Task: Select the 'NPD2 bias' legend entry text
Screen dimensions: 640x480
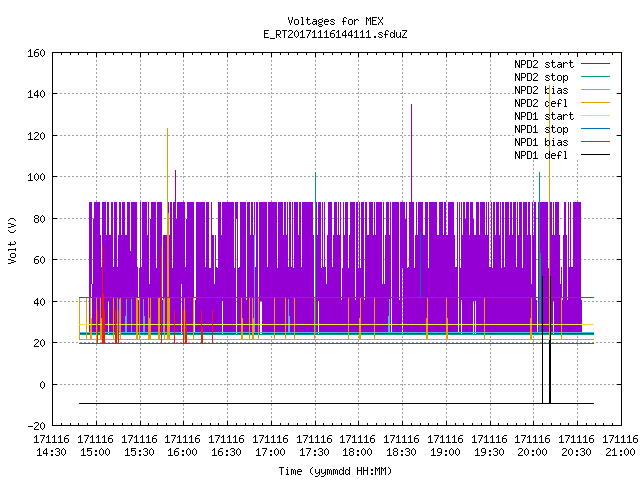Action: (541, 90)
